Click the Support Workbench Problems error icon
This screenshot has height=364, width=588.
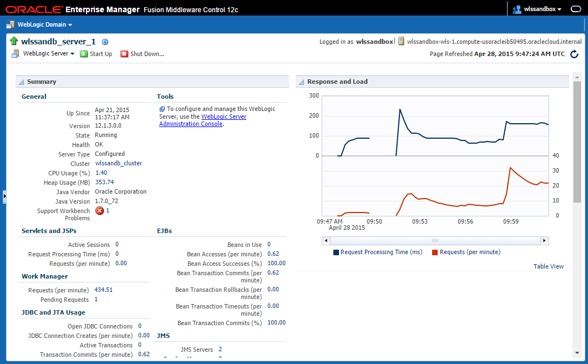(x=100, y=211)
